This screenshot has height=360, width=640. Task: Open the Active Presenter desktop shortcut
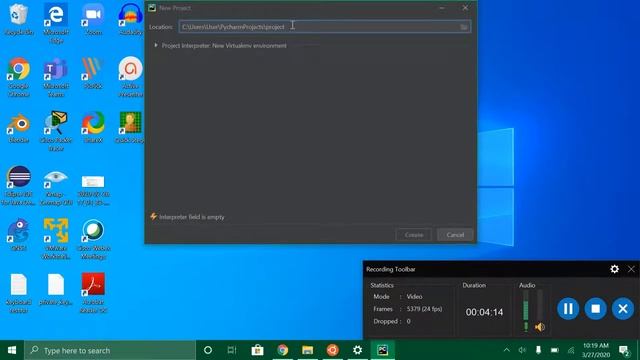pyautogui.click(x=131, y=77)
